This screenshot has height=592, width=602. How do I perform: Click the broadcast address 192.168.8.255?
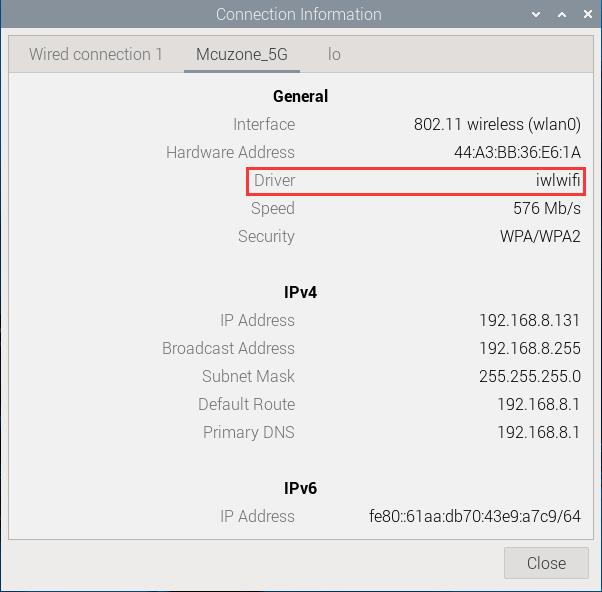point(530,348)
